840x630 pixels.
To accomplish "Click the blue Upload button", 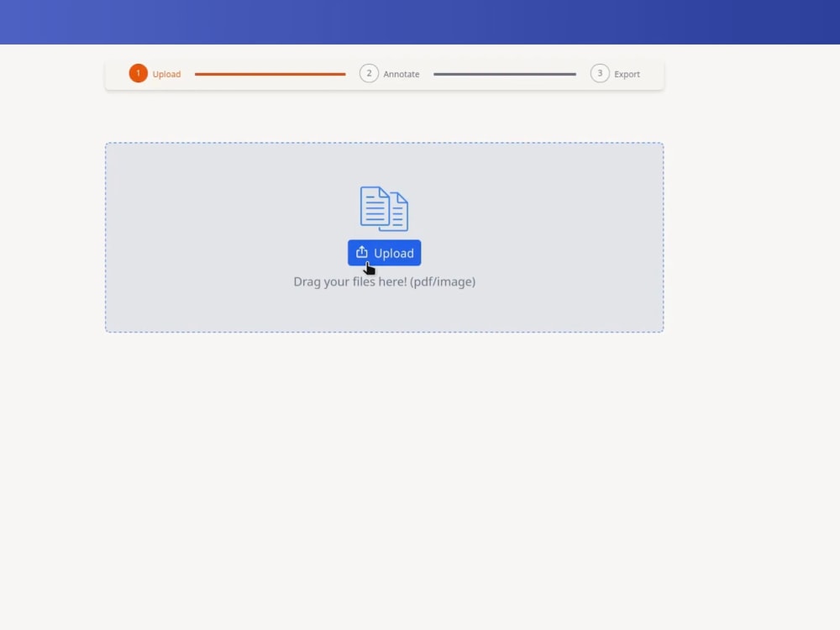I will point(384,253).
